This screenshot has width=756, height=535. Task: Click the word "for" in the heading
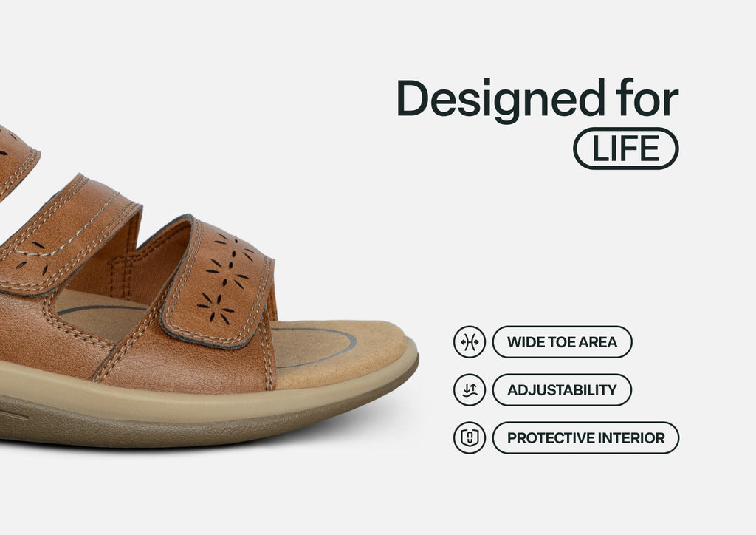[647, 98]
